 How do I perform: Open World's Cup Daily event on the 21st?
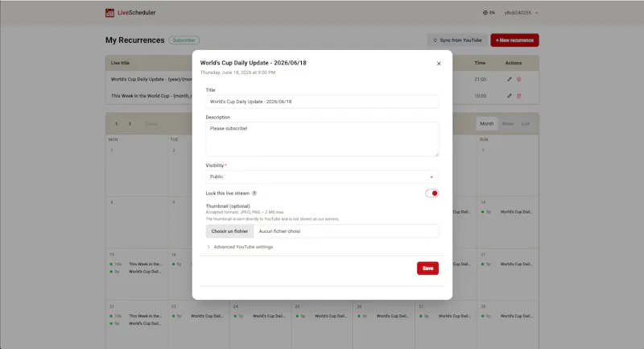click(x=507, y=264)
